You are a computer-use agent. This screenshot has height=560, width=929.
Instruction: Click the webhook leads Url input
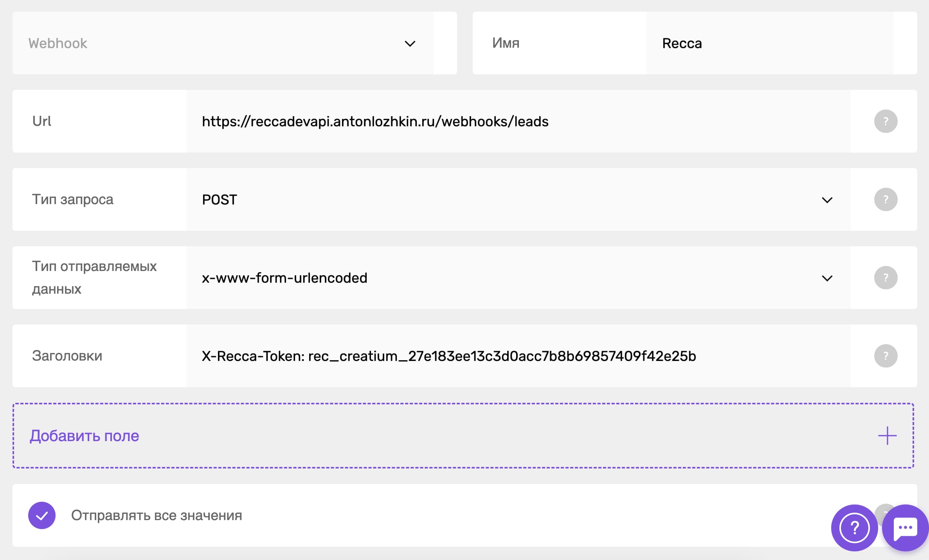(375, 121)
